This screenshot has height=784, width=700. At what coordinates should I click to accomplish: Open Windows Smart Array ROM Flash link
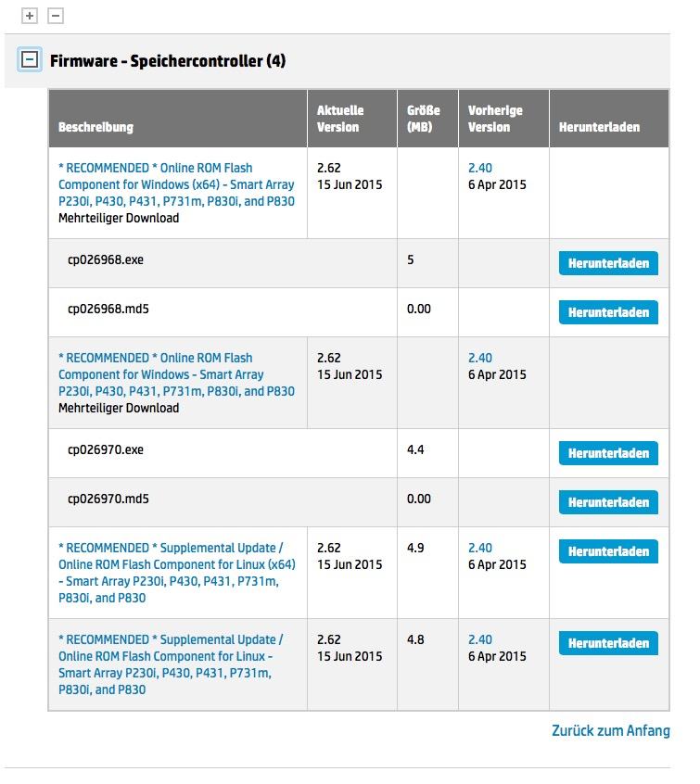[x=176, y=374]
